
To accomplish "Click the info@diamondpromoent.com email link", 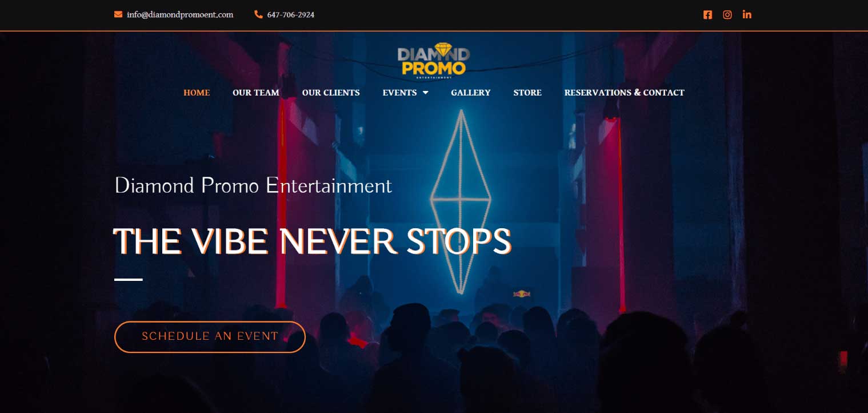I will tap(180, 15).
